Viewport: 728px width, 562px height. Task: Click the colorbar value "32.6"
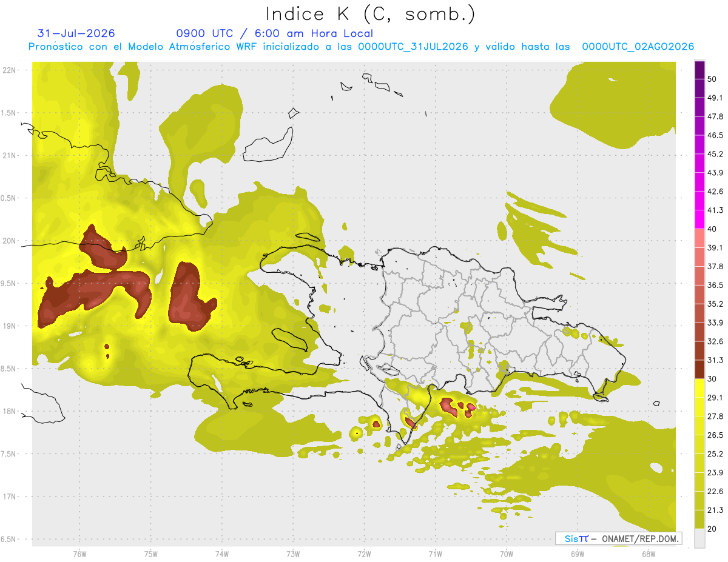[x=715, y=341]
